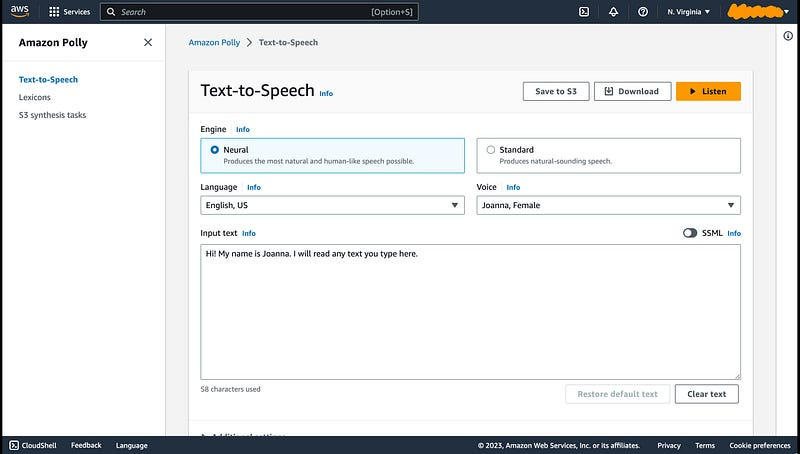800x454 pixels.
Task: Open the Privacy footer link
Action: point(669,445)
